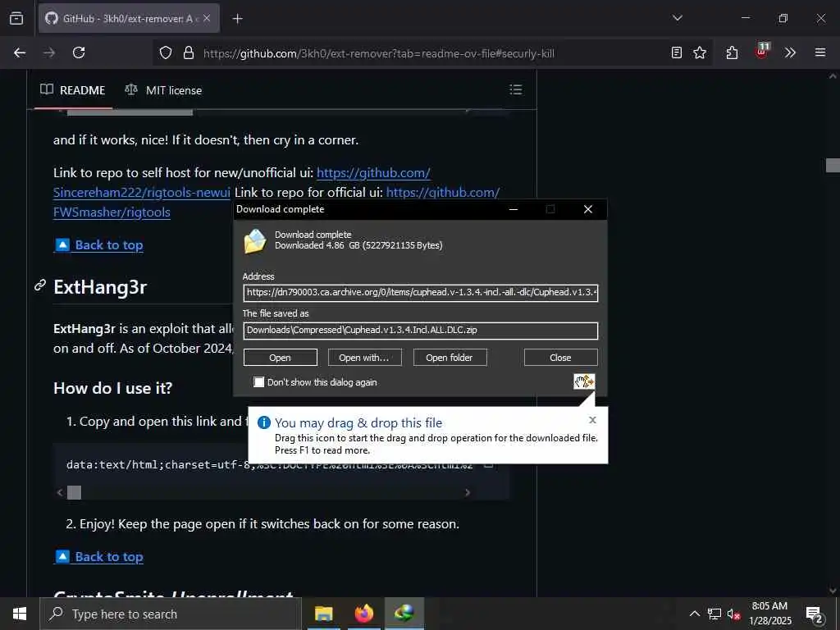View site security padlock info
This screenshot has height=630, width=840.
pos(189,52)
